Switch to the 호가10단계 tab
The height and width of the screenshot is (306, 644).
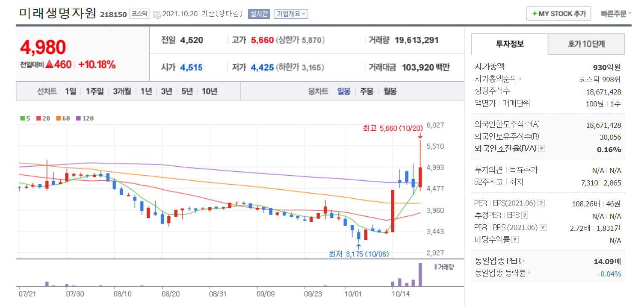(x=586, y=44)
